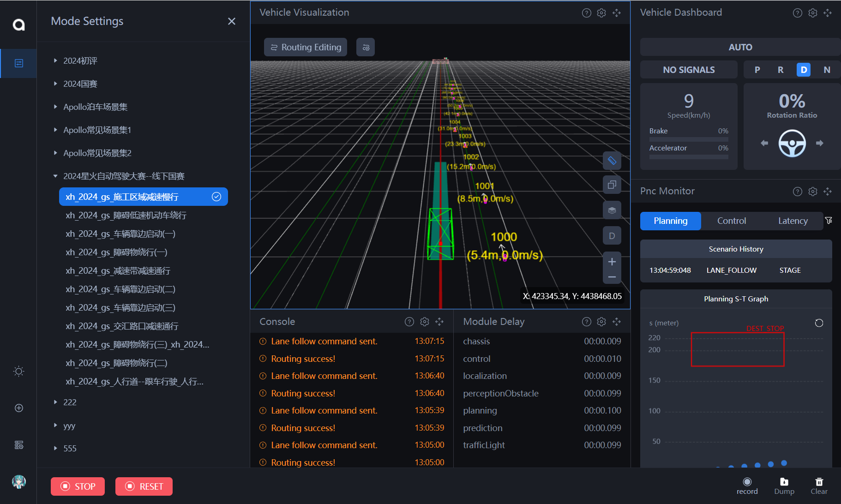This screenshot has width=841, height=504.
Task: Open Vehicle Dashboard settings gear
Action: click(812, 13)
